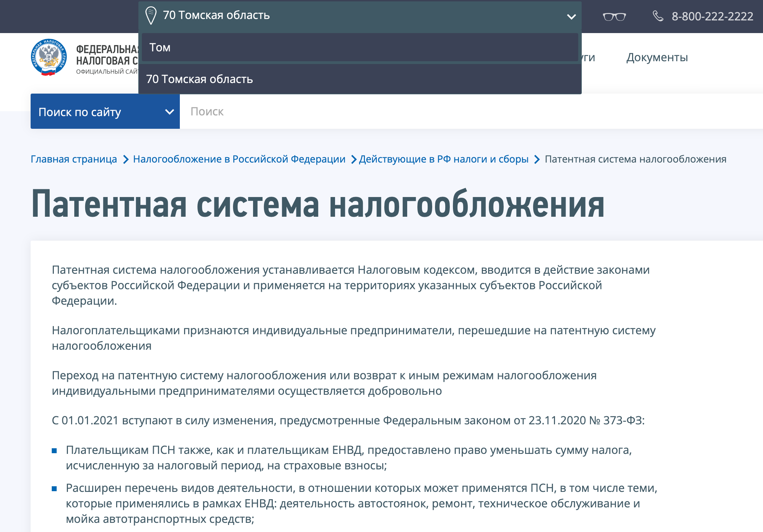
Task: Click paragraph starting 'Патентная система налогообложения устанавливается'
Action: pos(351,285)
